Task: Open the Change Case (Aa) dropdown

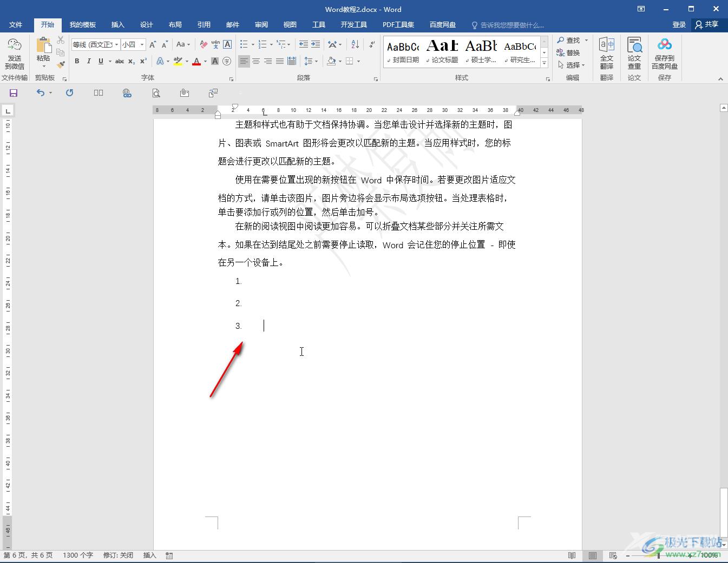Action: pos(183,44)
